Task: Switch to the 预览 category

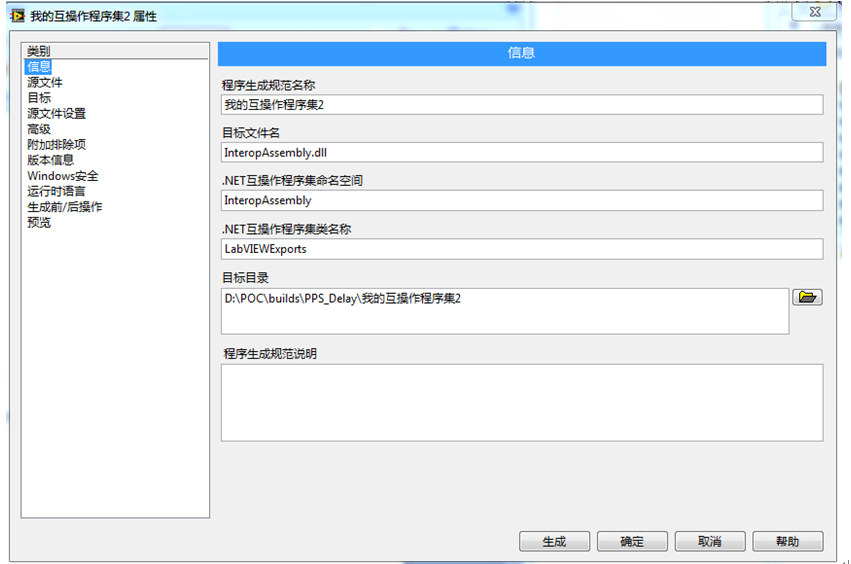Action: click(x=39, y=223)
